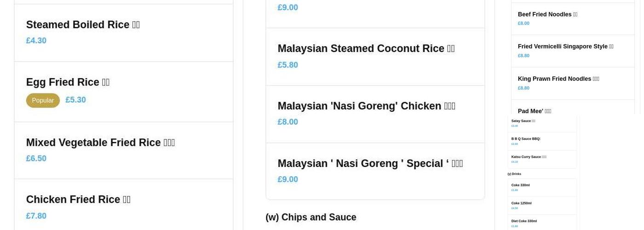Pick Malaysian 'Nasi Goreng' Chicken
644x230 pixels.
(x=366, y=106)
